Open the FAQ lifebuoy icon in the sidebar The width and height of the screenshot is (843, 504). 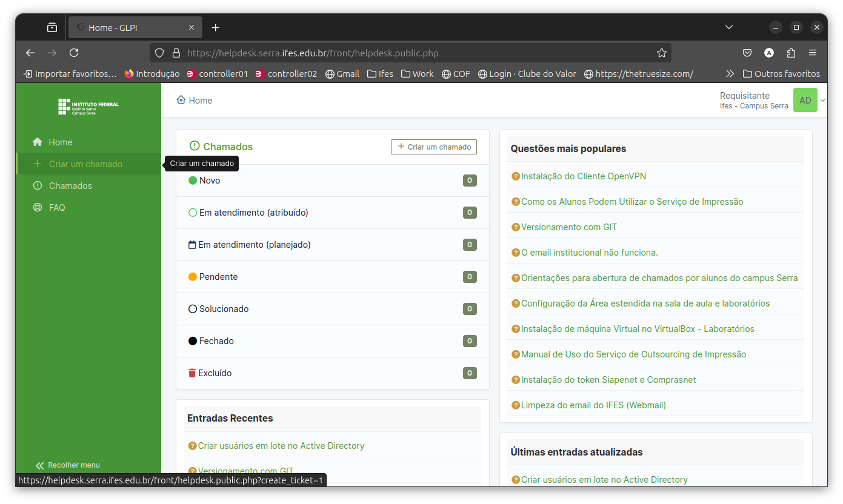[38, 208]
